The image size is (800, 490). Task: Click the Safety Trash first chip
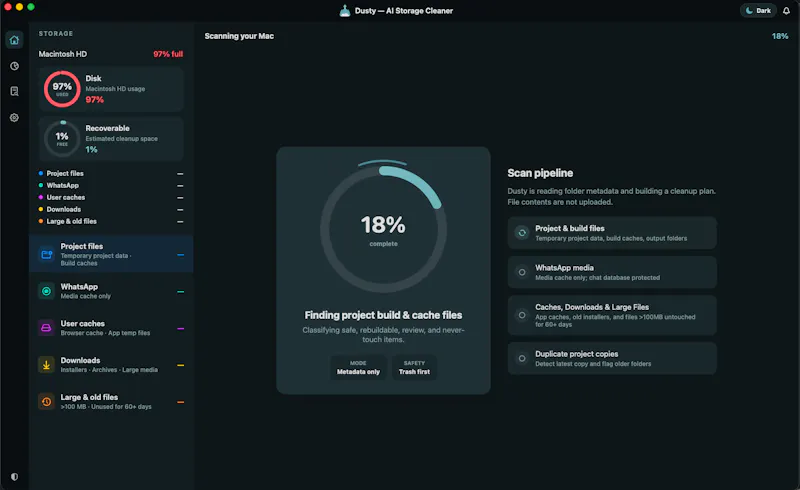pyautogui.click(x=414, y=368)
